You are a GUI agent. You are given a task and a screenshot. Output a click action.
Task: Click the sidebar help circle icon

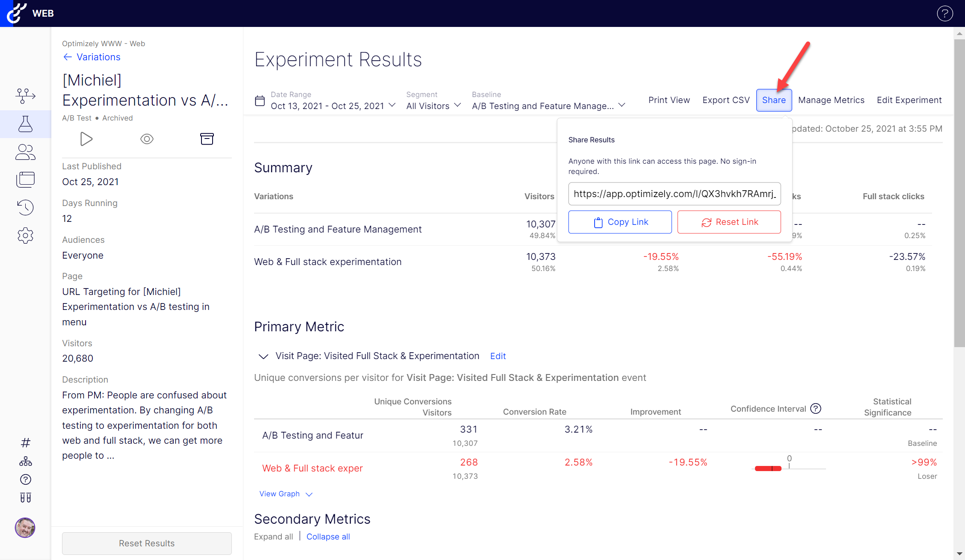tap(26, 480)
